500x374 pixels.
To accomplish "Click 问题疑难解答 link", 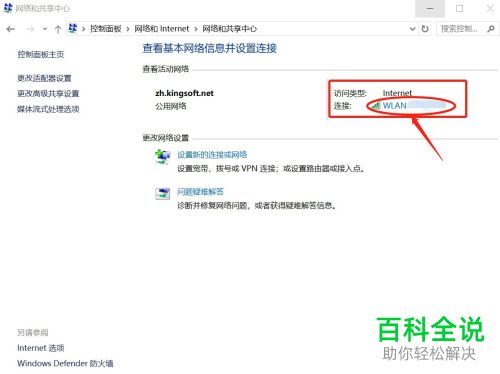I will coord(200,192).
